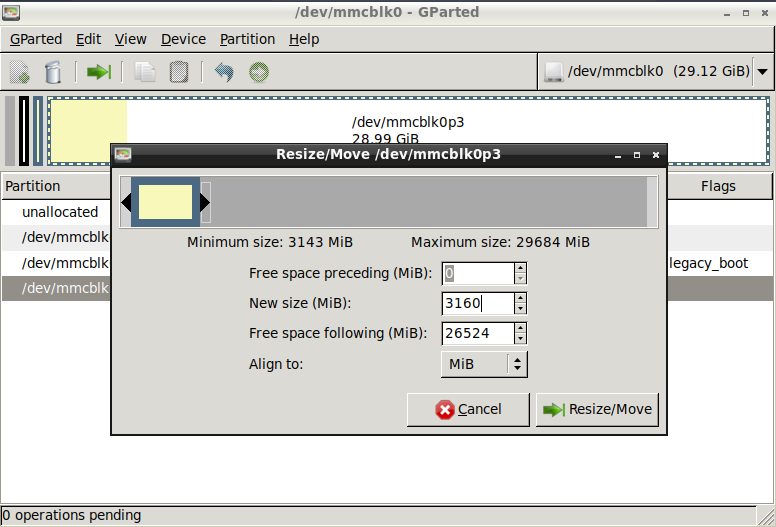This screenshot has height=527, width=776.
Task: Click the Paste partition toolbar icon
Action: [x=179, y=72]
